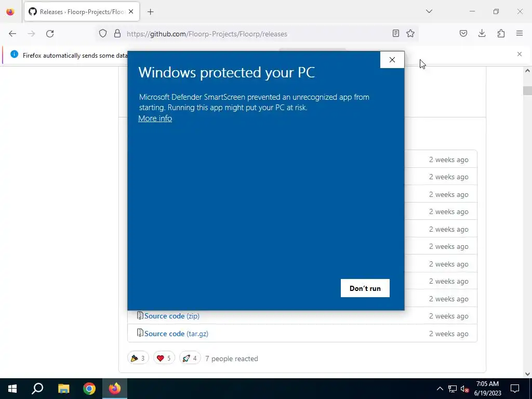The width and height of the screenshot is (532, 399).
Task: Open taskbar search
Action: (37, 389)
